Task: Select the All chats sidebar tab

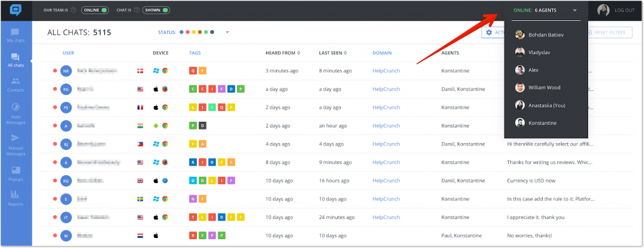Action: click(x=16, y=60)
